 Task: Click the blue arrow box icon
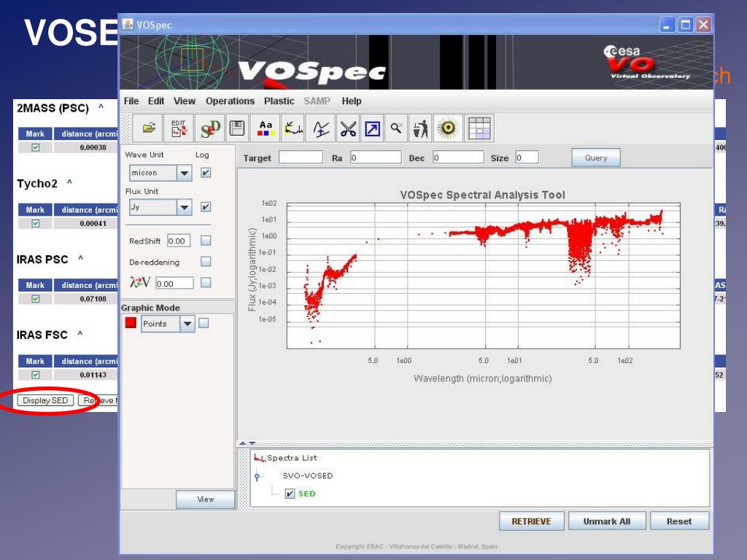click(372, 128)
